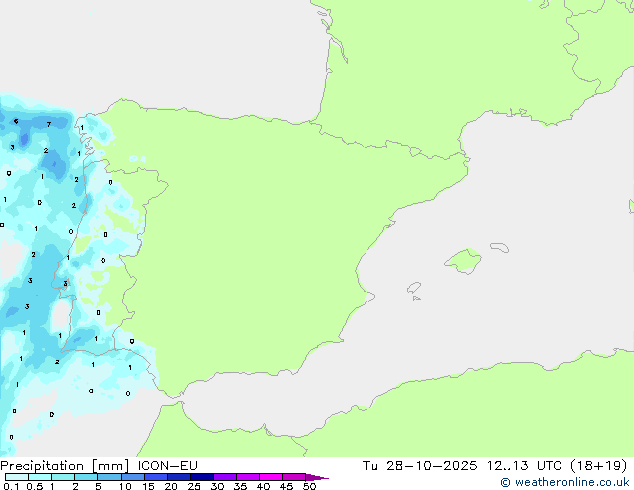
Task: Click the island of Mallorca on the map
Action: pos(463,261)
